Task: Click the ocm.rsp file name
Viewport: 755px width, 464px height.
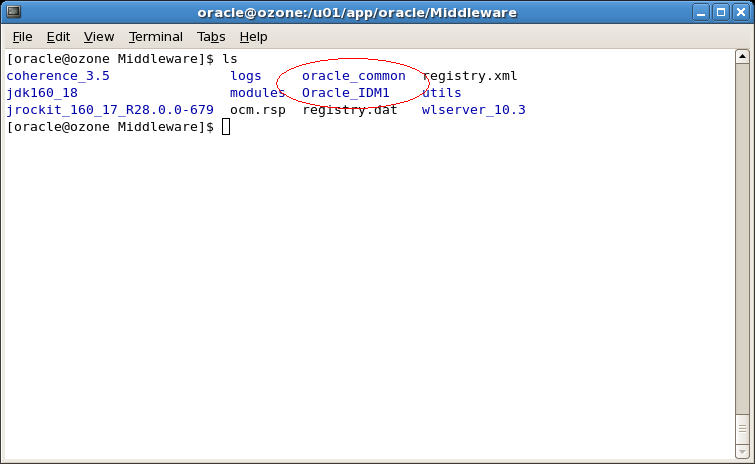Action: (258, 110)
